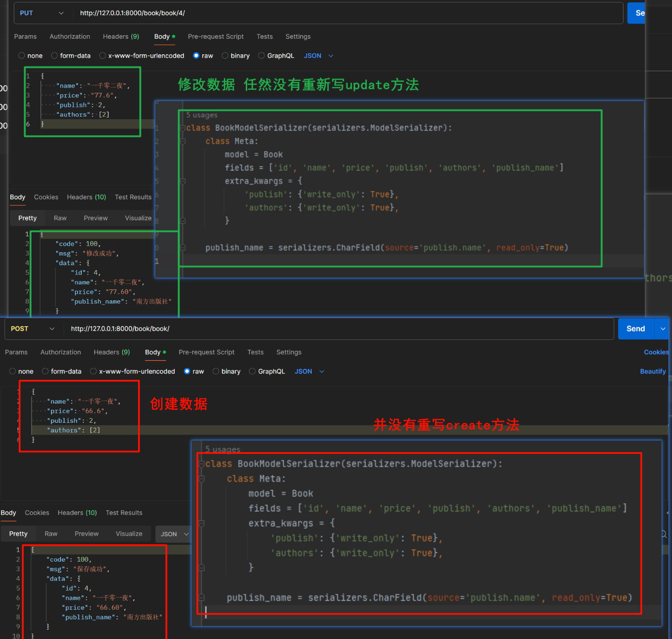Select the none body option in PUT window

coord(30,56)
